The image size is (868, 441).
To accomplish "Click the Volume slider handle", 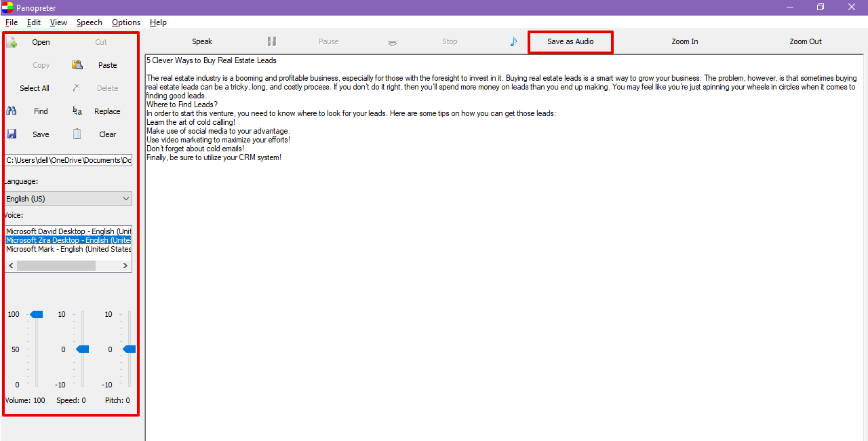I will (x=37, y=314).
